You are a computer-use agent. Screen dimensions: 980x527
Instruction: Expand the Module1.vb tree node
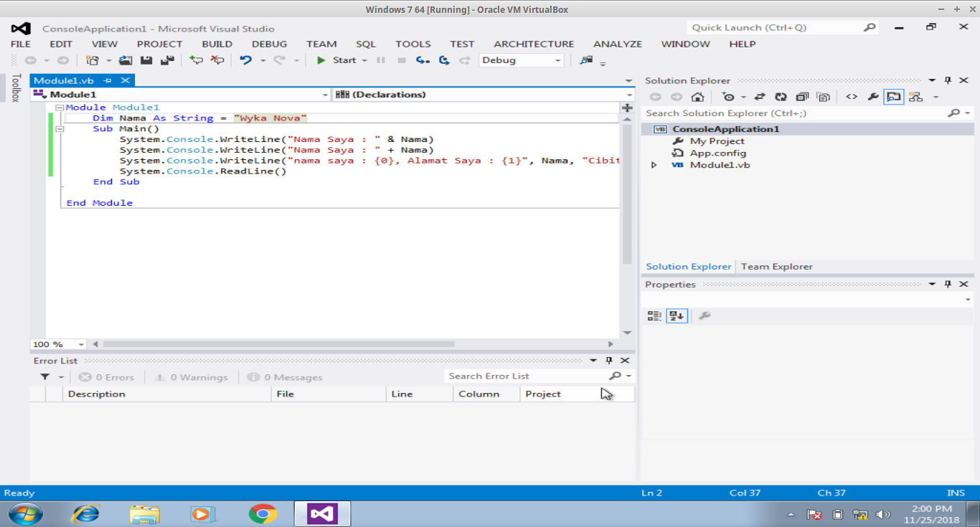[654, 164]
